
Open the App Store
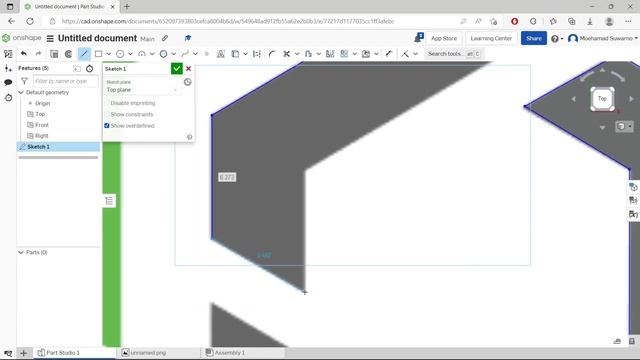point(444,38)
